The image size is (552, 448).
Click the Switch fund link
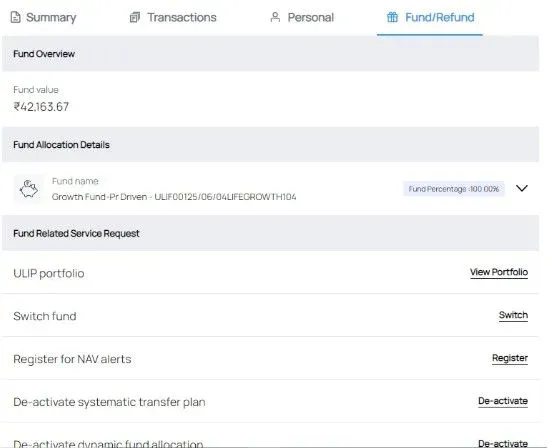[513, 315]
